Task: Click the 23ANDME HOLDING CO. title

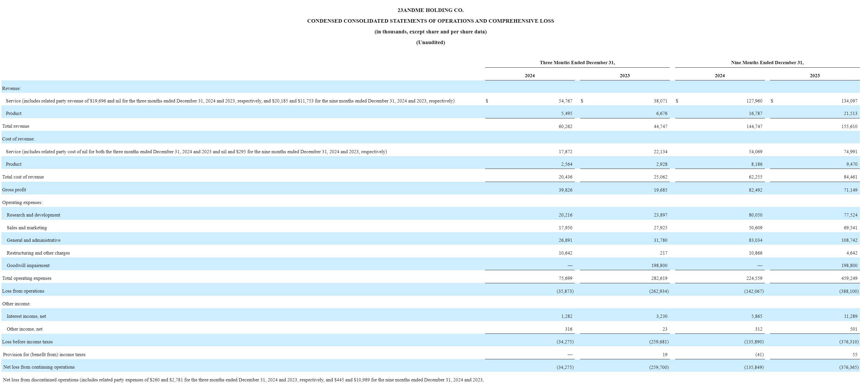Action: point(430,10)
